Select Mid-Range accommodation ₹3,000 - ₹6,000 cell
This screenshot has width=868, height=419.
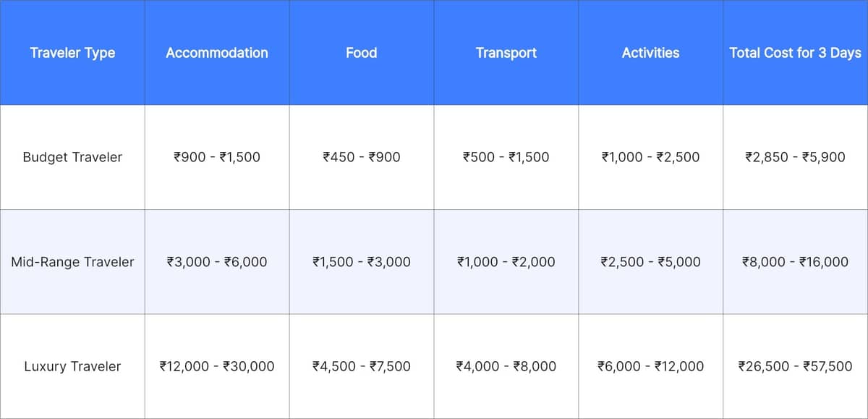tap(217, 262)
